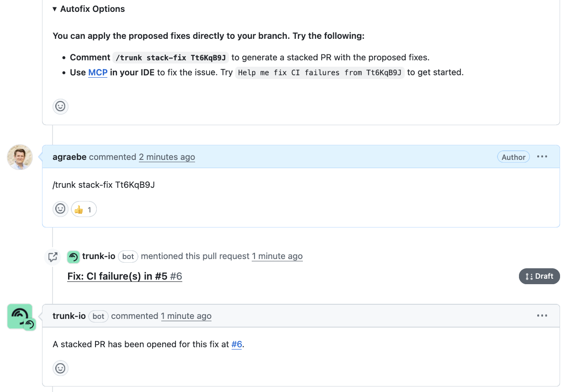
Task: Open the agraebe username link
Action: (x=69, y=157)
